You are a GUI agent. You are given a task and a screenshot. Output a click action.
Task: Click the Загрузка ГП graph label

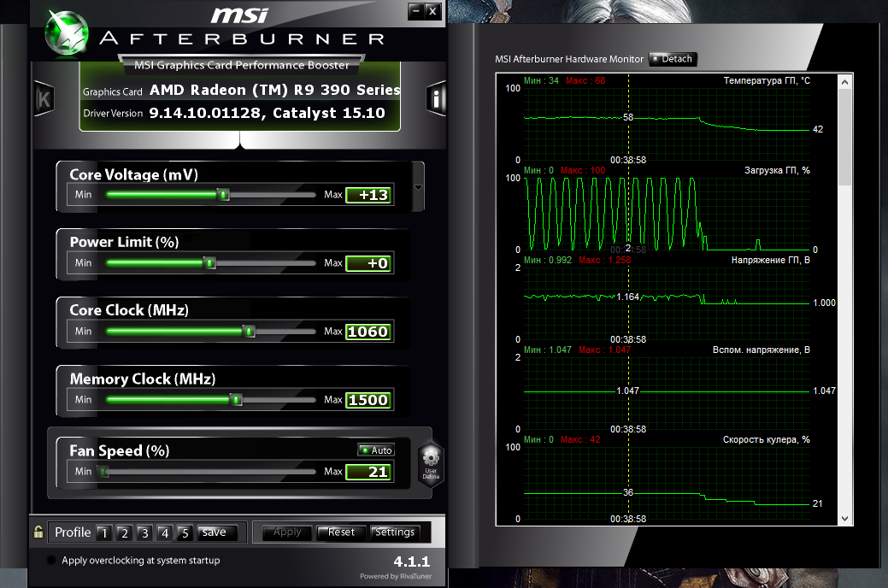pyautogui.click(x=777, y=170)
